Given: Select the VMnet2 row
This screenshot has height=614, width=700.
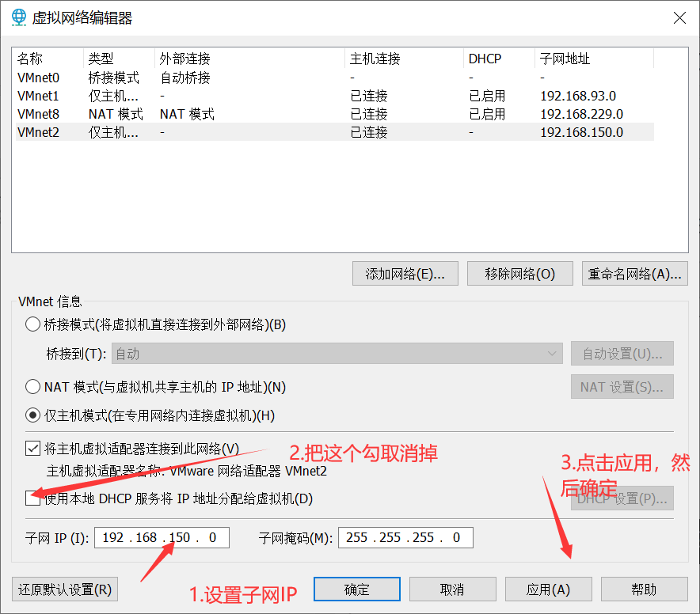Looking at the screenshot, I should tap(335, 132).
